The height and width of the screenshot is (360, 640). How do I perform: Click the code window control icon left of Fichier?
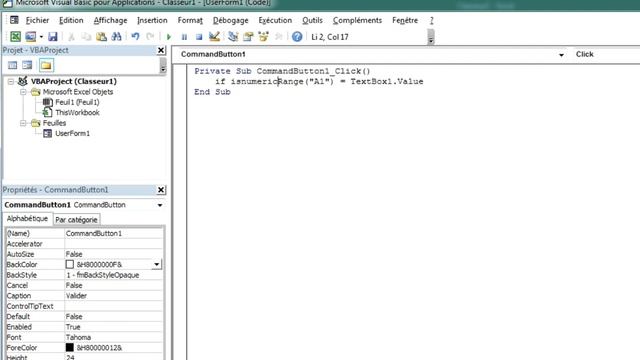[x=14, y=20]
